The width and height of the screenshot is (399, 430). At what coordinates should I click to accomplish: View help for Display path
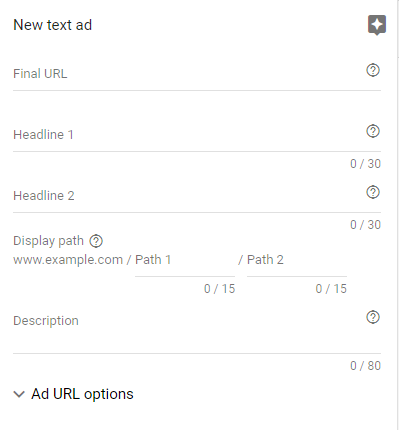tap(96, 241)
